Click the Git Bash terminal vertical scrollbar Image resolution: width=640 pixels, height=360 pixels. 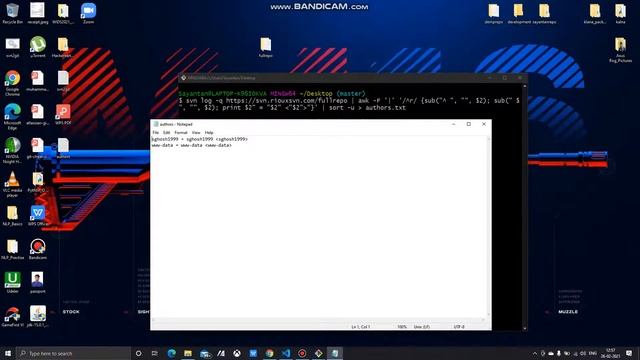click(x=524, y=207)
